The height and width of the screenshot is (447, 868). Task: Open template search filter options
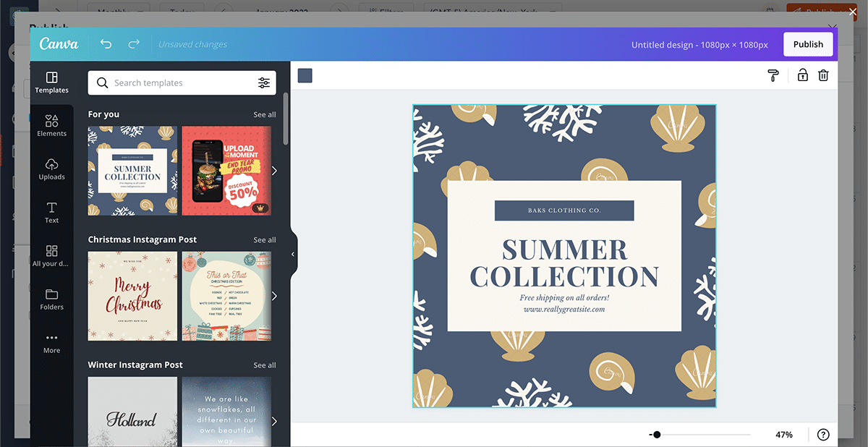[264, 83]
